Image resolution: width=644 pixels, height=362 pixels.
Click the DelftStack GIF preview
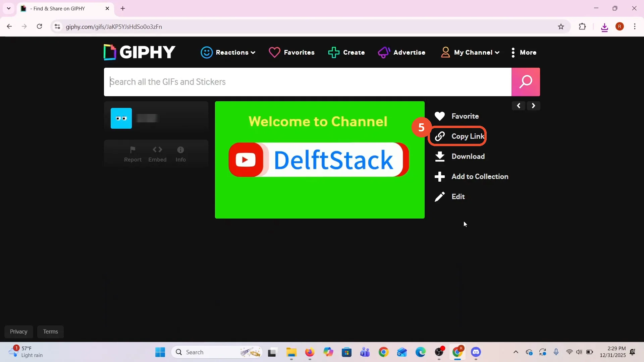pyautogui.click(x=320, y=160)
